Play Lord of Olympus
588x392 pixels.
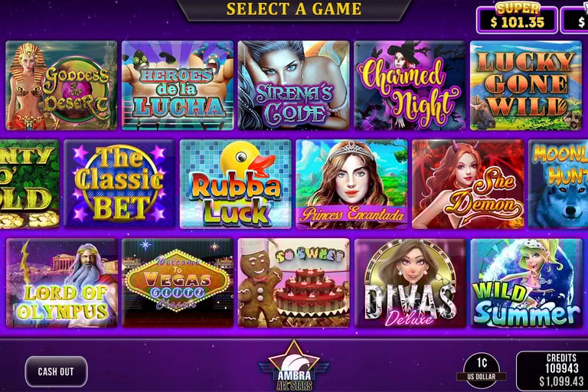pyautogui.click(x=62, y=283)
